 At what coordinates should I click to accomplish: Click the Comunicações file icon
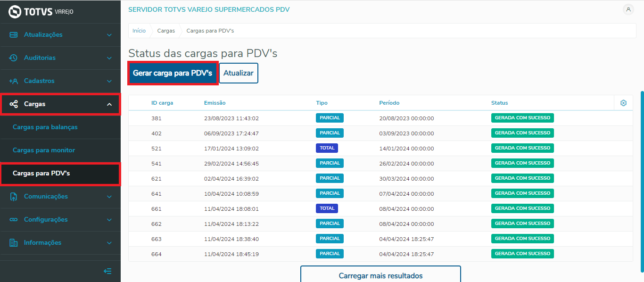point(14,197)
